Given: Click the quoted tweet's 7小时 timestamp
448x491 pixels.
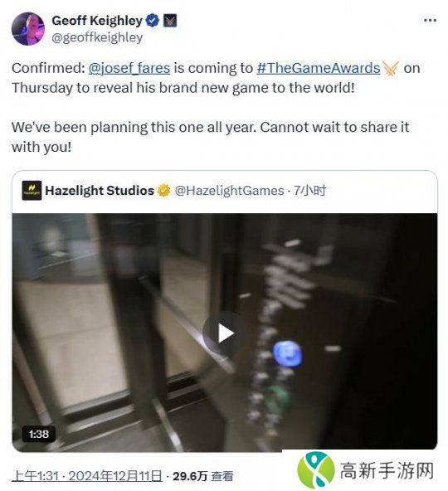Looking at the screenshot, I should point(309,191).
